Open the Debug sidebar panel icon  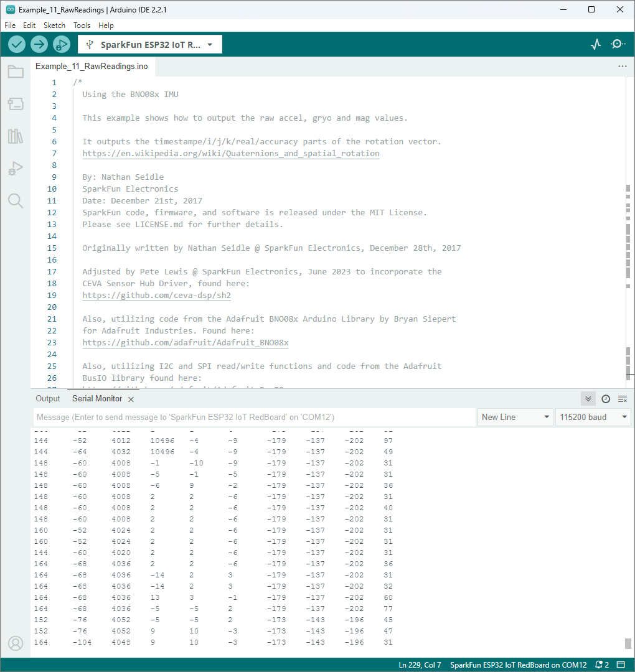click(16, 169)
